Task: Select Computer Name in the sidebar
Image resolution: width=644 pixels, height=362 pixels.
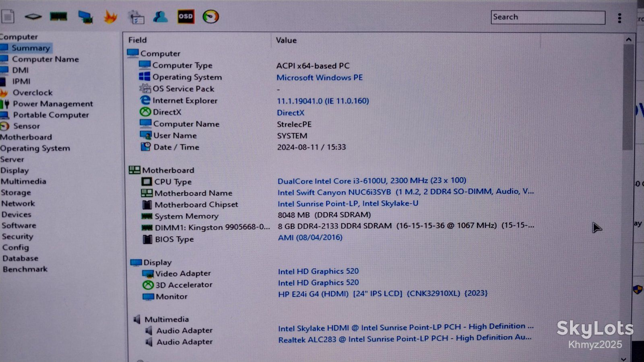Action: coord(45,59)
